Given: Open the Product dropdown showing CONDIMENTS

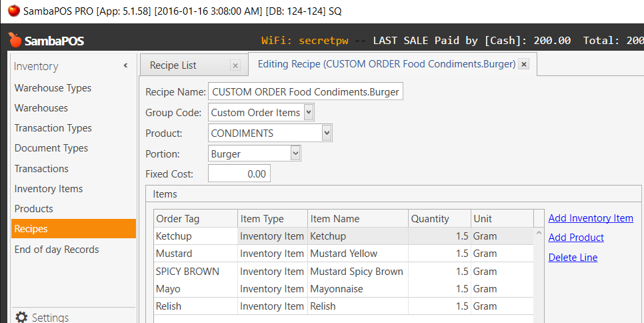Looking at the screenshot, I should (327, 133).
